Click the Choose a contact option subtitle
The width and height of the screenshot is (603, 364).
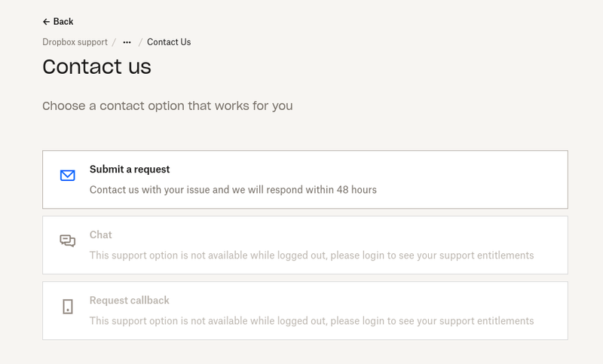click(167, 106)
